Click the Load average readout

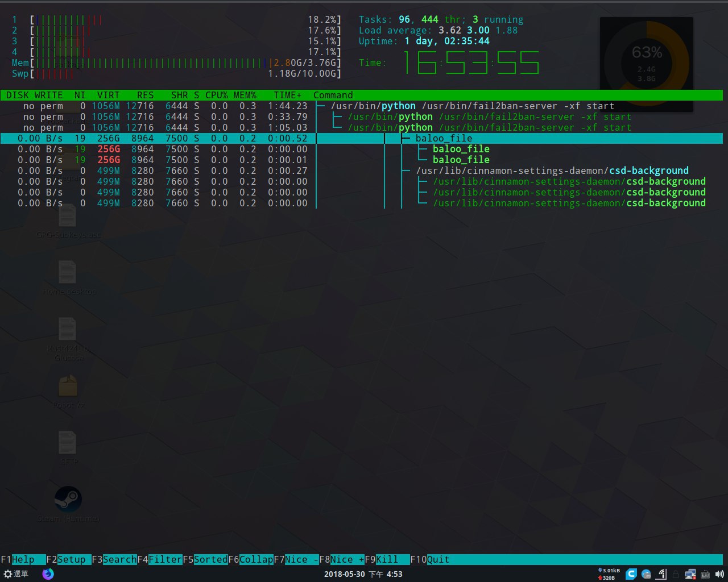439,30
